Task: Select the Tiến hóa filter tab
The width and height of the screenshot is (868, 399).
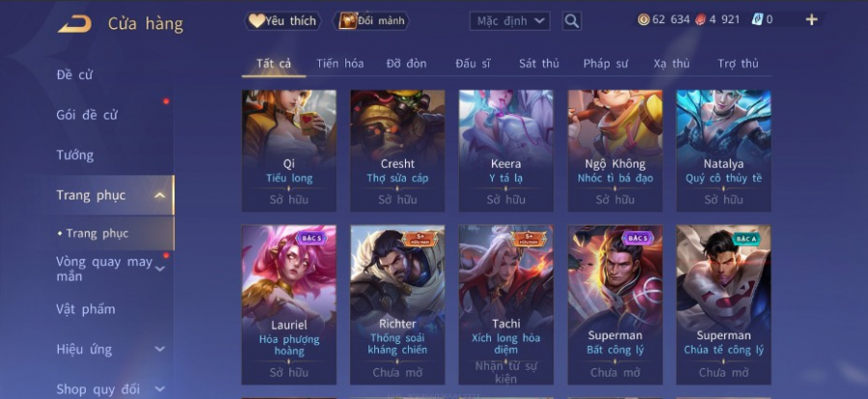Action: coord(339,64)
